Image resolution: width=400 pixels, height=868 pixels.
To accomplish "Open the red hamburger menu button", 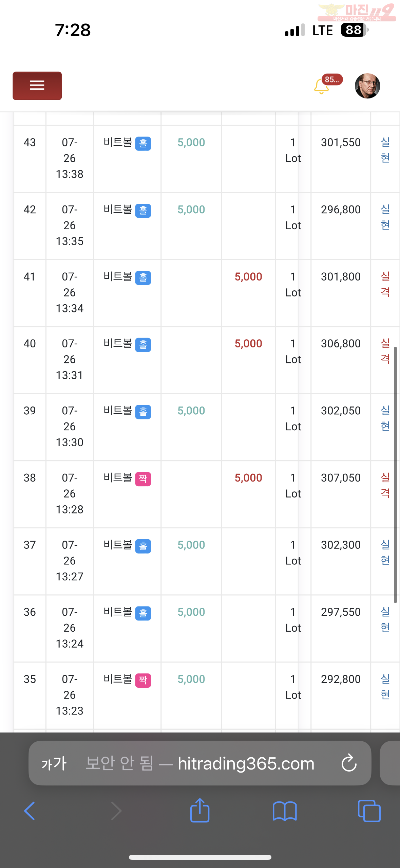I will [37, 86].
